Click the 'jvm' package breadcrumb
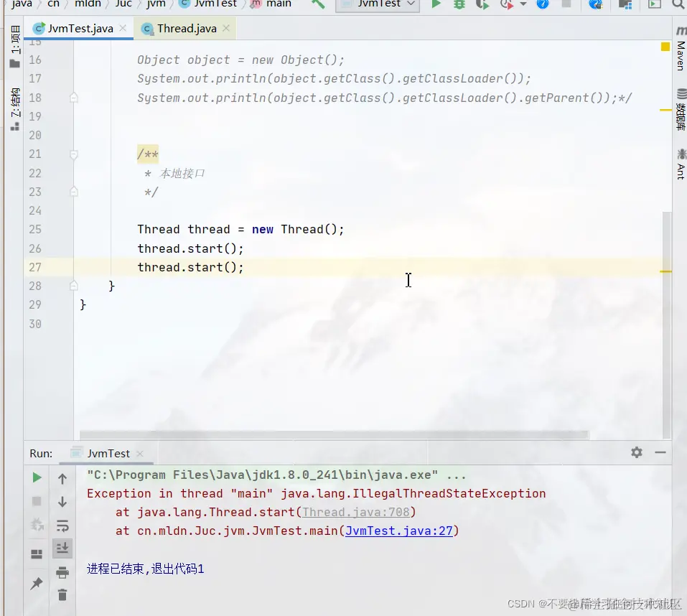Viewport: 687px width, 616px height. click(x=156, y=4)
